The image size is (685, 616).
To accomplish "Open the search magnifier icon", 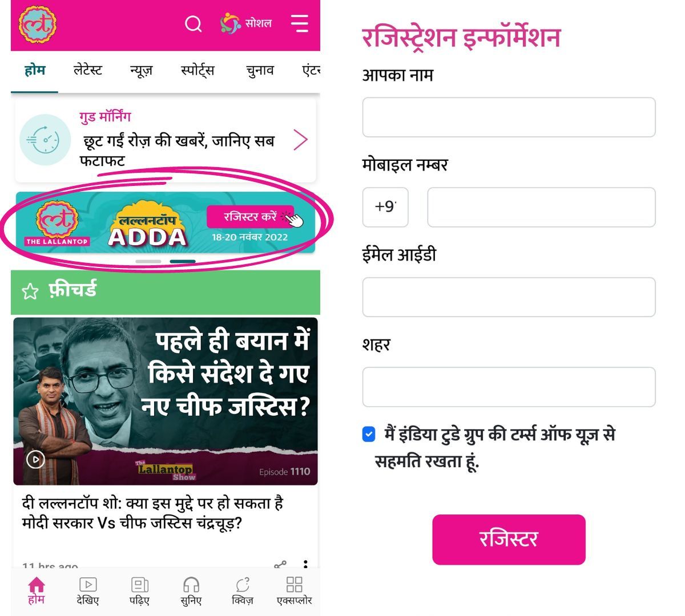I will pyautogui.click(x=194, y=24).
